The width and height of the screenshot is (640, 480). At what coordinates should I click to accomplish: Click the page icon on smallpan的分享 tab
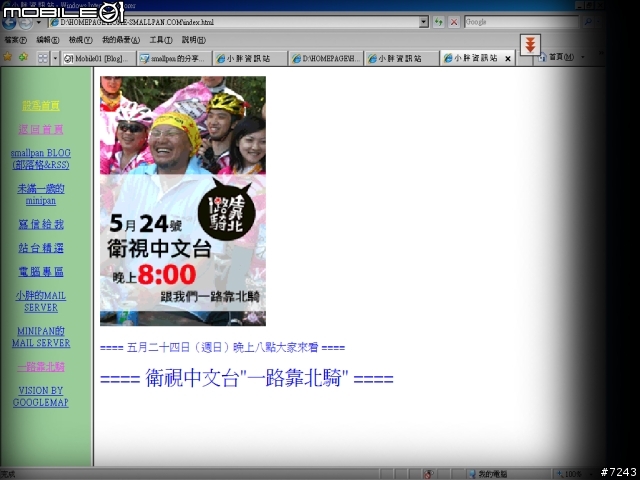[144, 59]
